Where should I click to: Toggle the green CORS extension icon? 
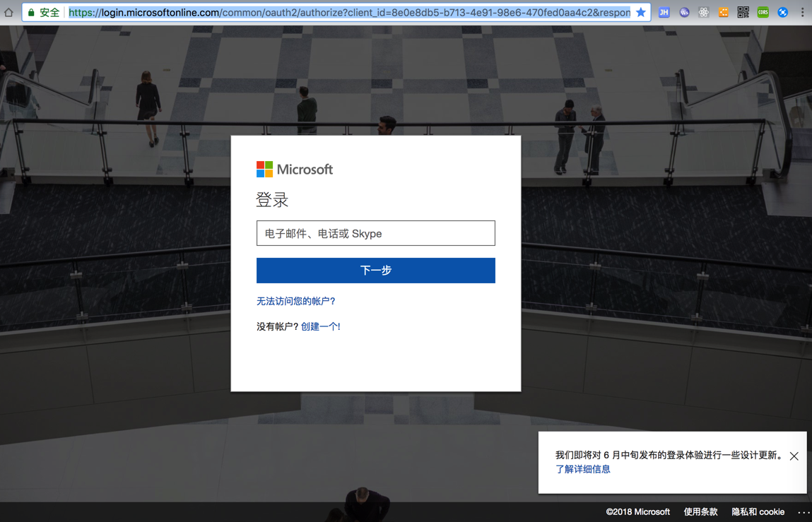tap(763, 13)
